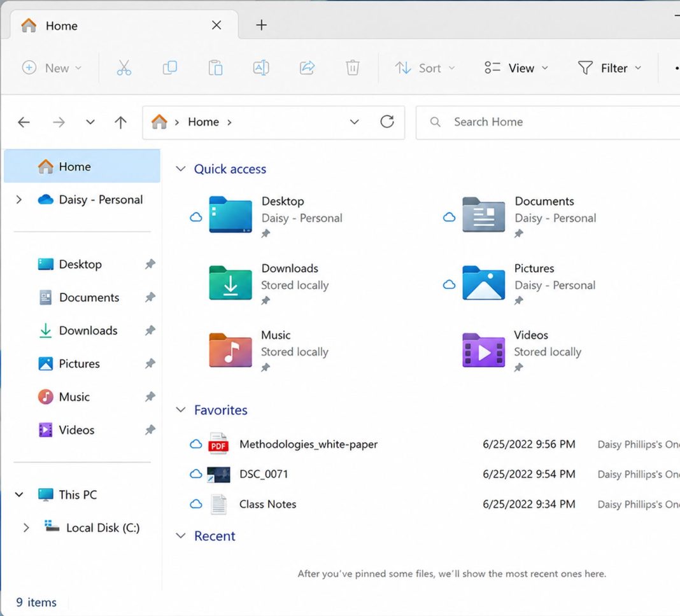
Task: Collapse the This PC tree node
Action: click(x=19, y=494)
